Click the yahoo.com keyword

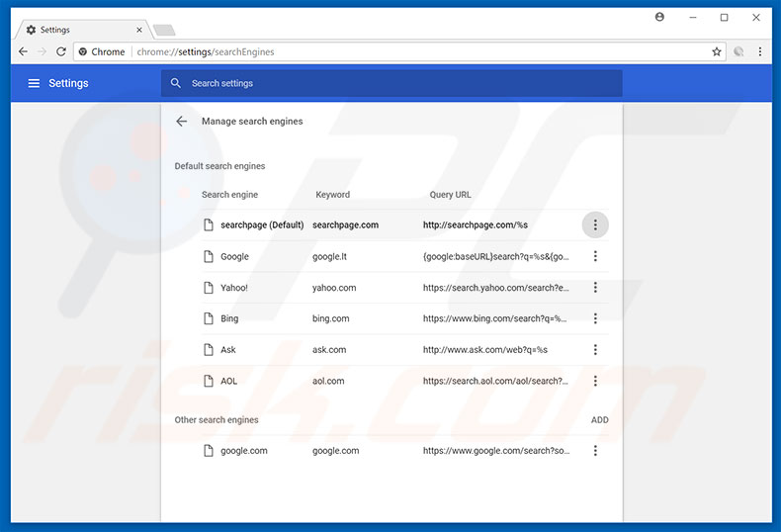[x=334, y=288]
